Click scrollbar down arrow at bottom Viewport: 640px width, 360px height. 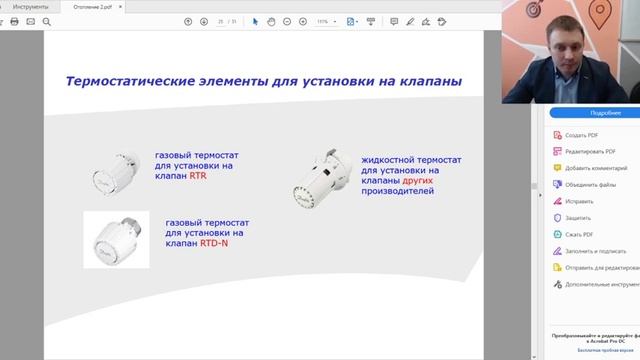point(534,357)
